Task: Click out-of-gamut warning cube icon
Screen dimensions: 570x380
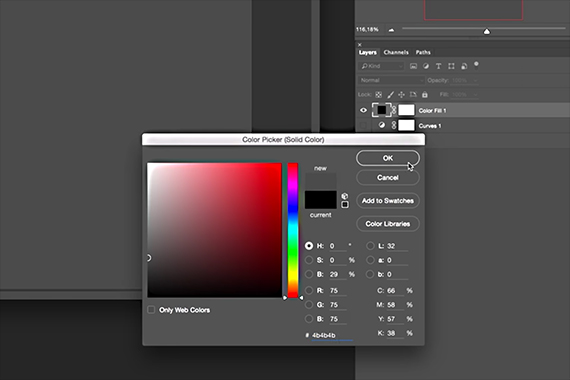Action: click(345, 196)
